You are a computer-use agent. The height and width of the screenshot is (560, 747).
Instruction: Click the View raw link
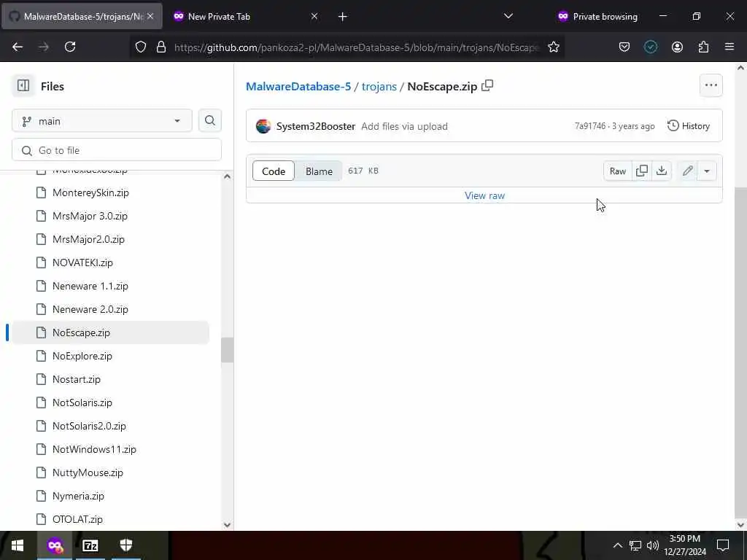(x=484, y=195)
